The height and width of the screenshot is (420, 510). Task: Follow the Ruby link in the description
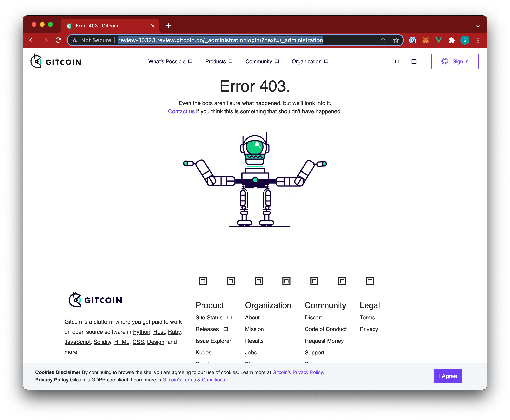tap(174, 332)
